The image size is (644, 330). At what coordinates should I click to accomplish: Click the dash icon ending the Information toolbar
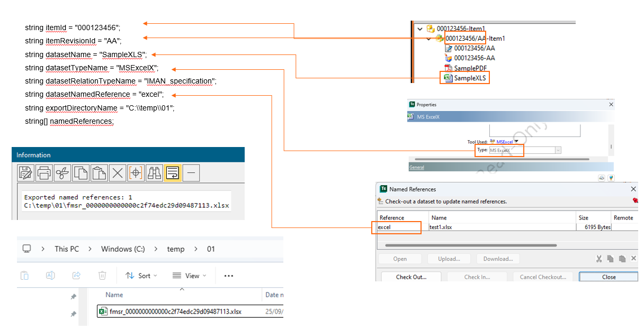tap(191, 173)
